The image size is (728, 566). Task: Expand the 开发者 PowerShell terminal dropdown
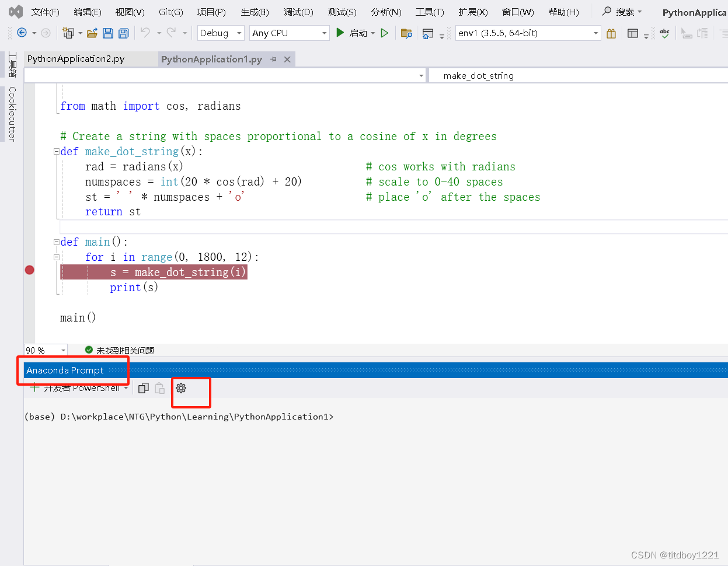pos(126,387)
